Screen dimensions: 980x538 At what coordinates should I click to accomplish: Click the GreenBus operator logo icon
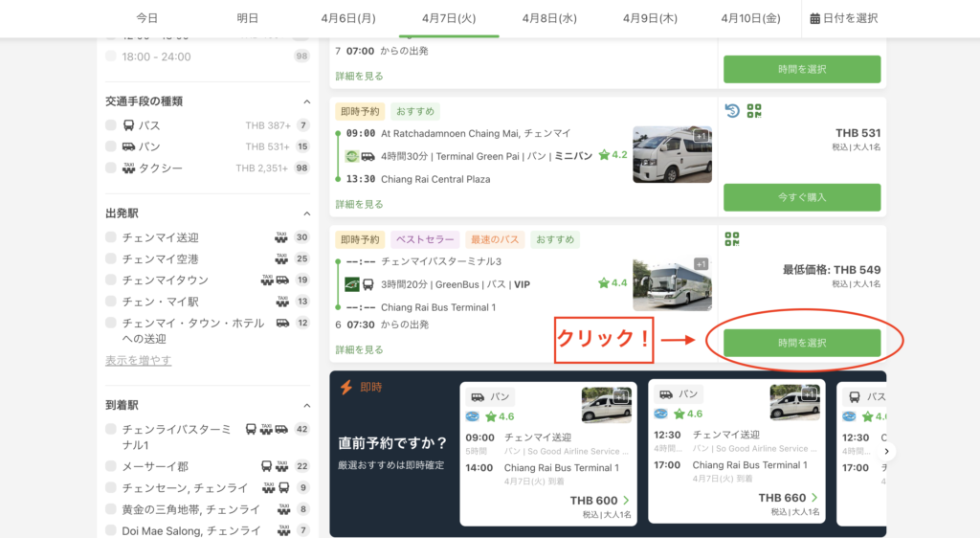pos(352,284)
